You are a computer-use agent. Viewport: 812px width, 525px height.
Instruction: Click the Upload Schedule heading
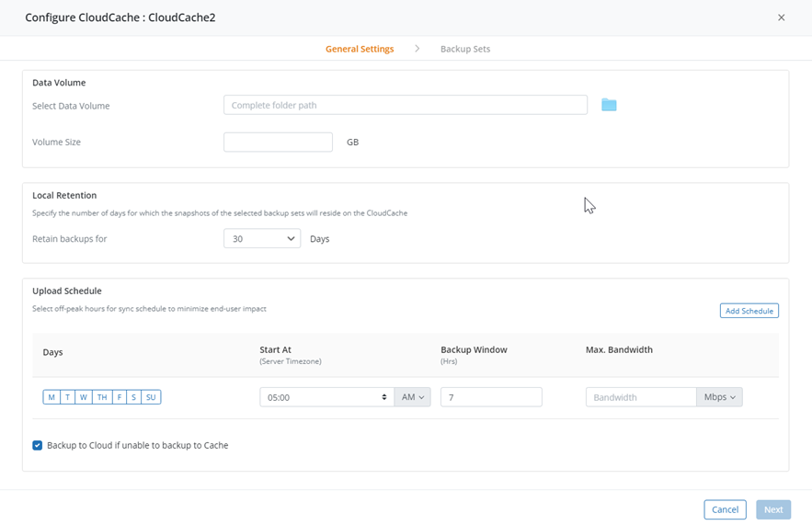tap(67, 291)
